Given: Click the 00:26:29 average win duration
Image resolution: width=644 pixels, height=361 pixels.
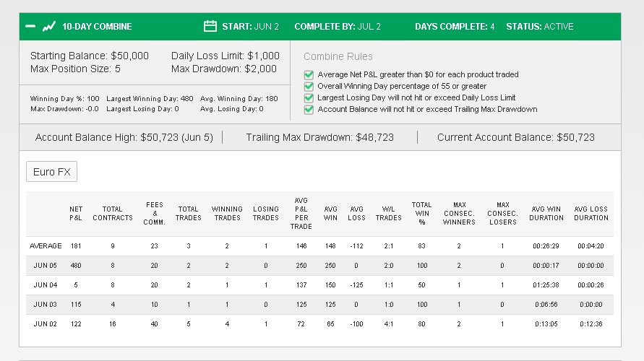Looking at the screenshot, I should pyautogui.click(x=546, y=246).
